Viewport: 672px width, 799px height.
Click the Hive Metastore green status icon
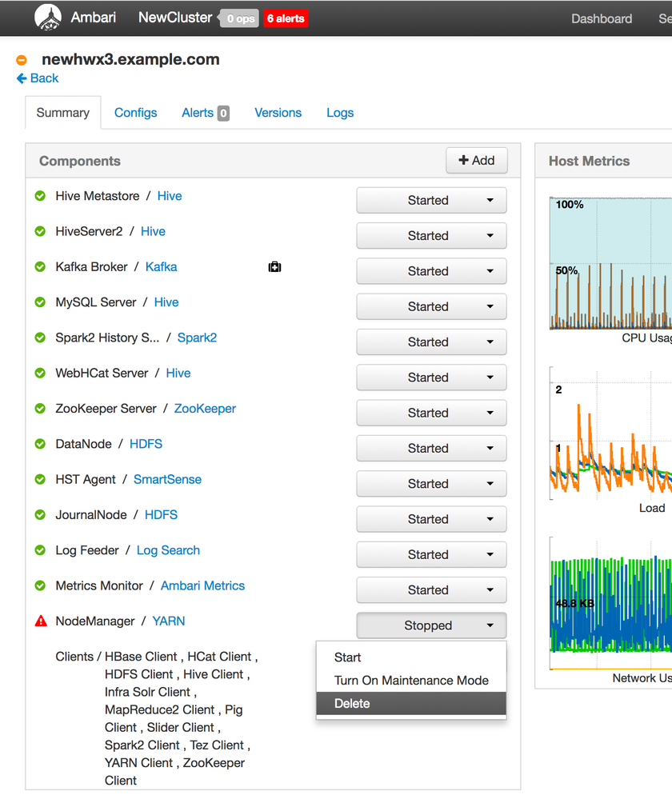(40, 196)
